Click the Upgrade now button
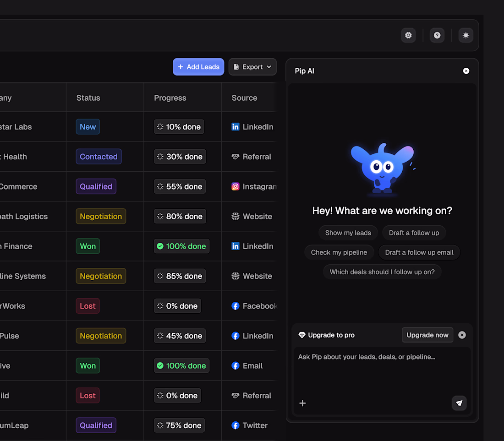The image size is (504, 441). click(x=427, y=335)
